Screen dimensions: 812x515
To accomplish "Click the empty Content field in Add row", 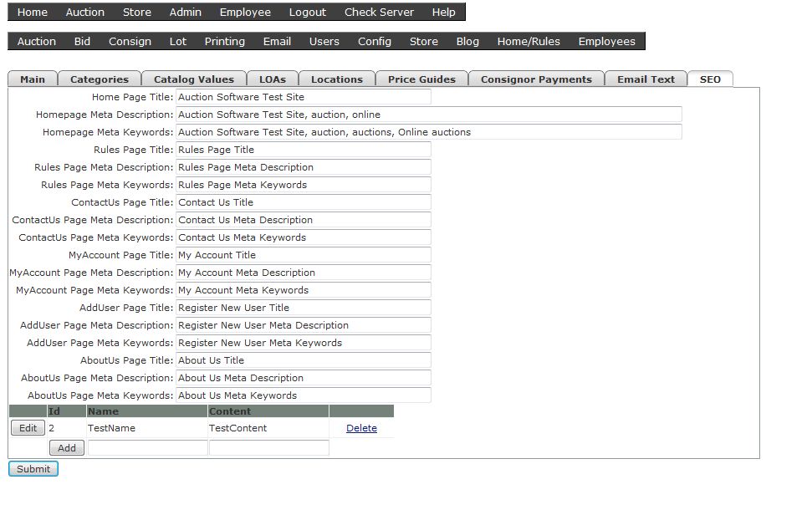I will coord(268,448).
